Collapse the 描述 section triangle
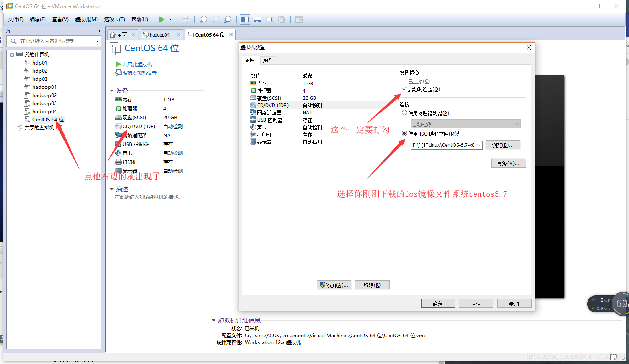The width and height of the screenshot is (629, 364). (112, 189)
